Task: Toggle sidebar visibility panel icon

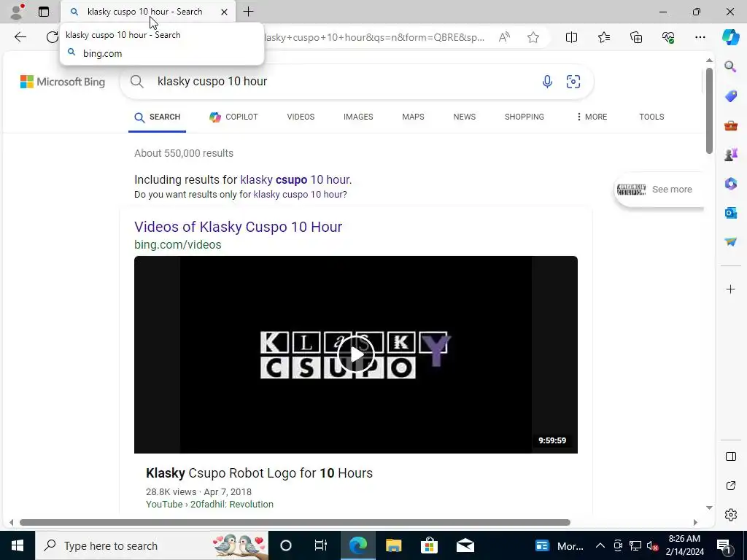Action: (730, 456)
